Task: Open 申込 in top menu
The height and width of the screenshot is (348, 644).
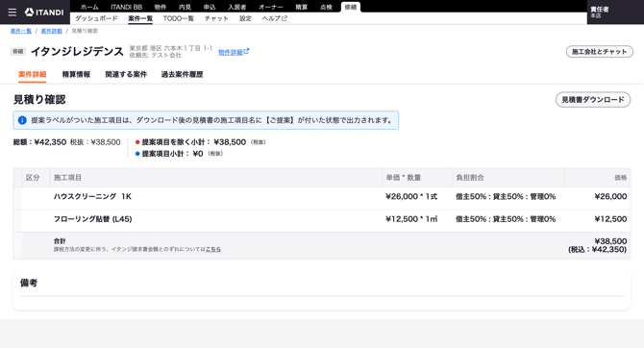Action: (210, 7)
